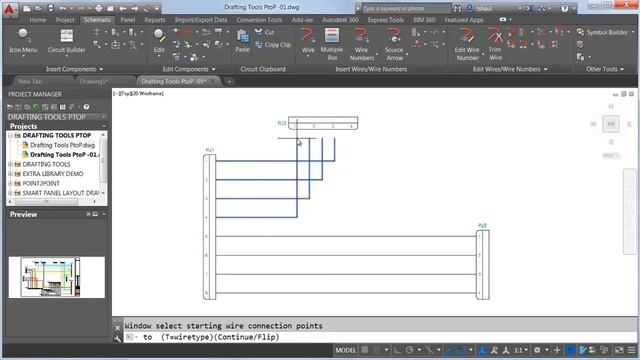Viewport: 640px width, 360px height.
Task: Open the Add-ins ribbon tab
Action: click(x=302, y=20)
